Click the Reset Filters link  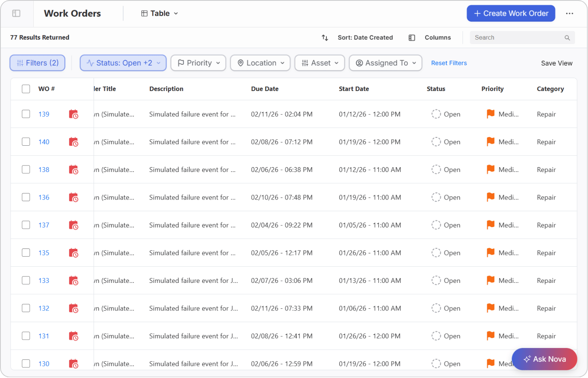(449, 63)
